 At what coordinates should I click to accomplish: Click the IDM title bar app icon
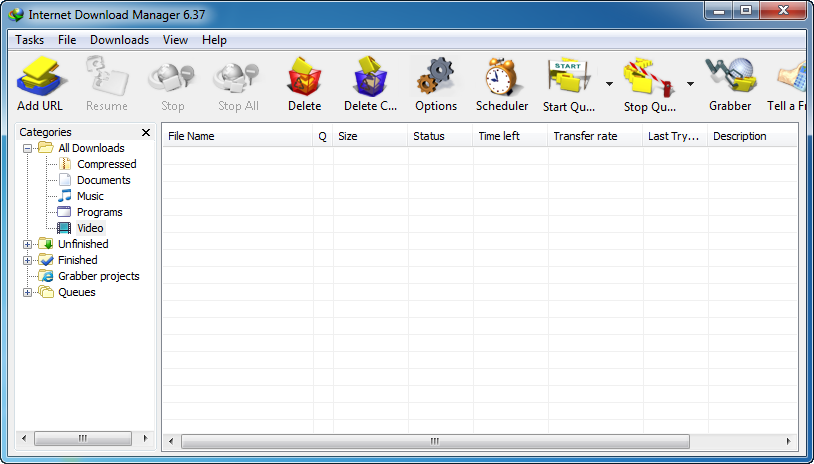[16, 15]
